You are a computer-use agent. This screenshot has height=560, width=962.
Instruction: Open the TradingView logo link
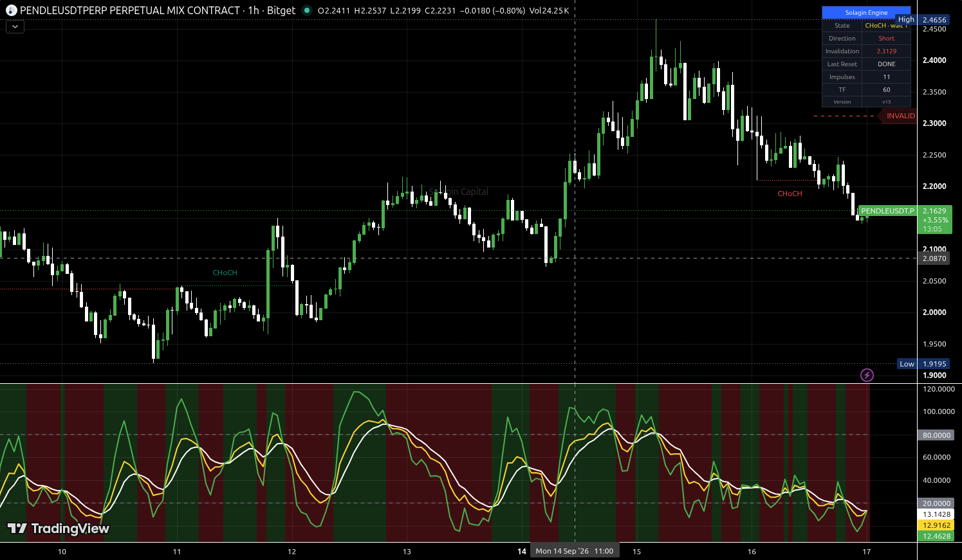coord(59,528)
